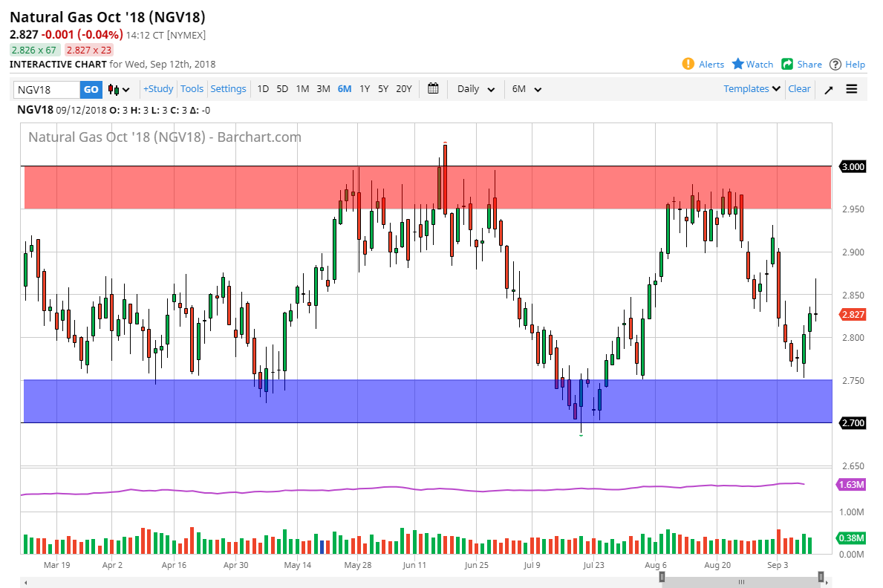
Task: Click the left scrollbar arrow under chart
Action: 25,582
